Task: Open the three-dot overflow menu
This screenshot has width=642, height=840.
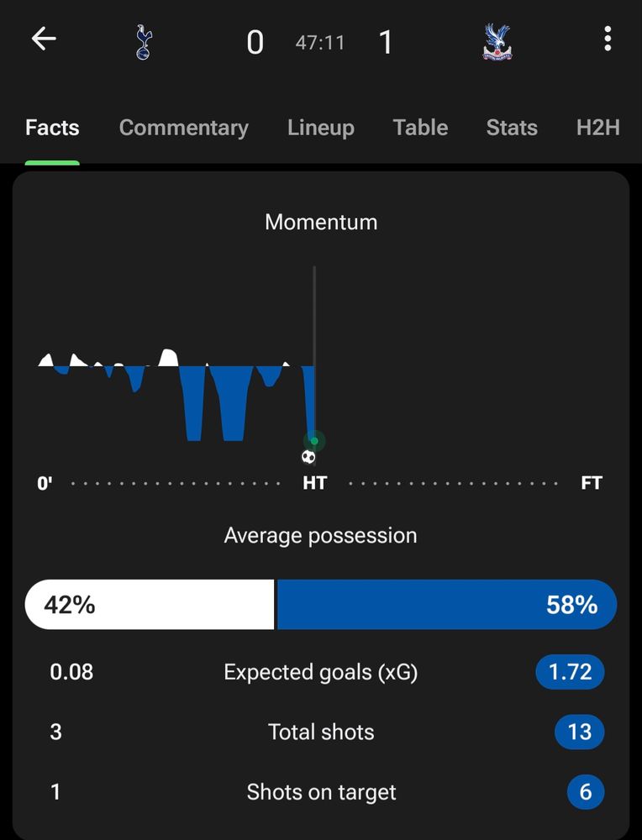Action: coord(608,39)
